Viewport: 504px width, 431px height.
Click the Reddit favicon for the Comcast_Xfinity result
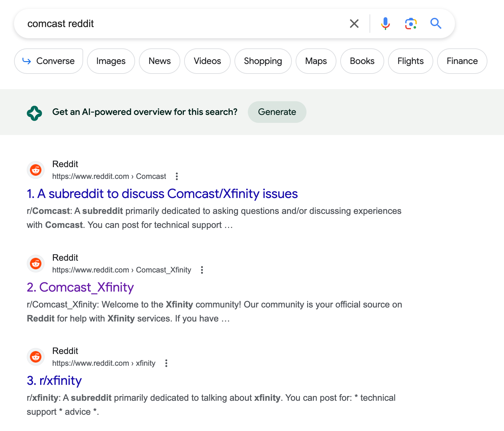tap(36, 264)
